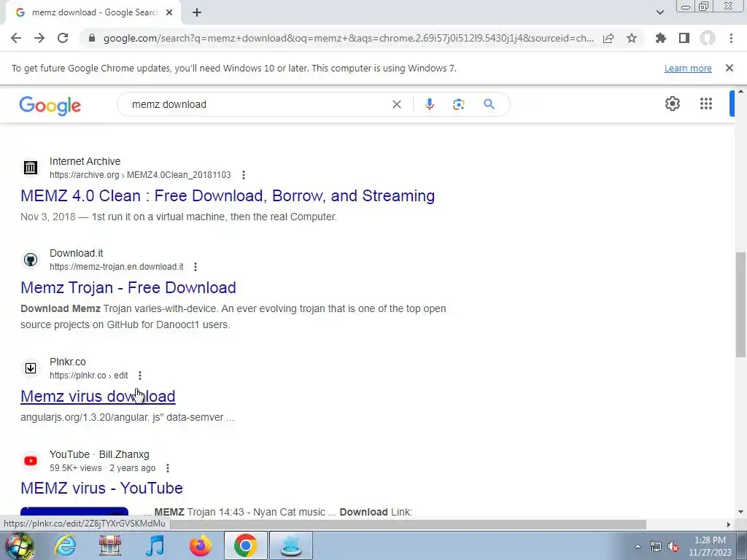Close the memz download tab
The height and width of the screenshot is (560, 747).
pyautogui.click(x=169, y=13)
